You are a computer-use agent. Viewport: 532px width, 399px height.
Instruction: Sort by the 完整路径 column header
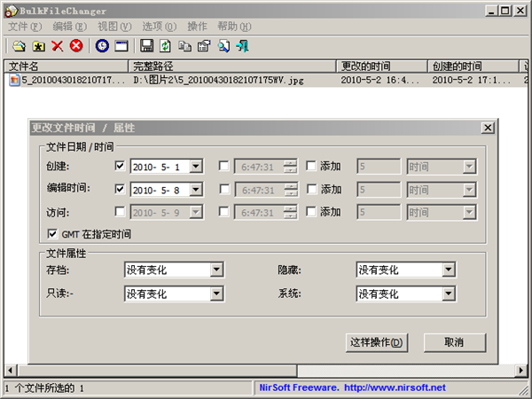(x=232, y=66)
